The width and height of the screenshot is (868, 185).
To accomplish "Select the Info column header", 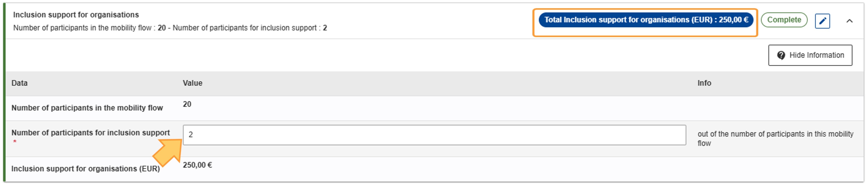I will 704,83.
